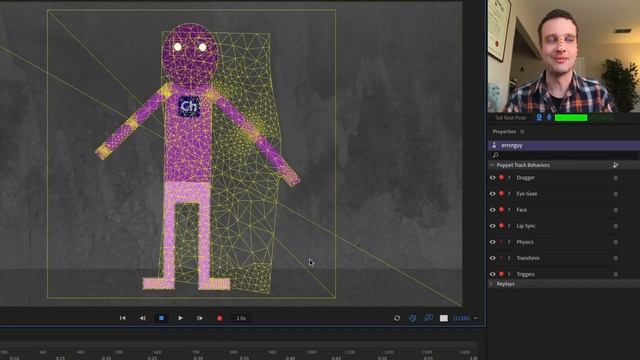Open the Face behavior menu icon

point(615,210)
